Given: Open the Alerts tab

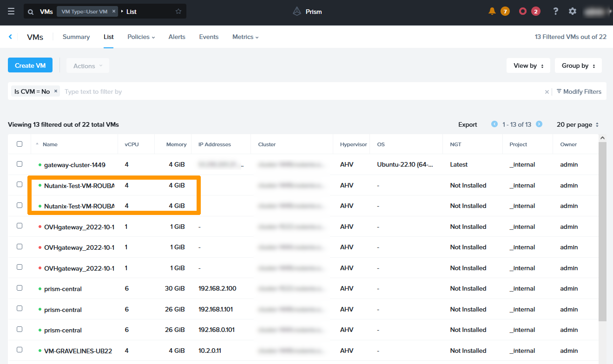Looking at the screenshot, I should (177, 37).
